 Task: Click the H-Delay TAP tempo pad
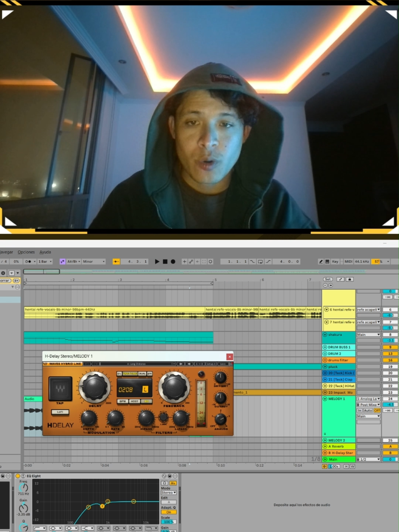[60, 389]
